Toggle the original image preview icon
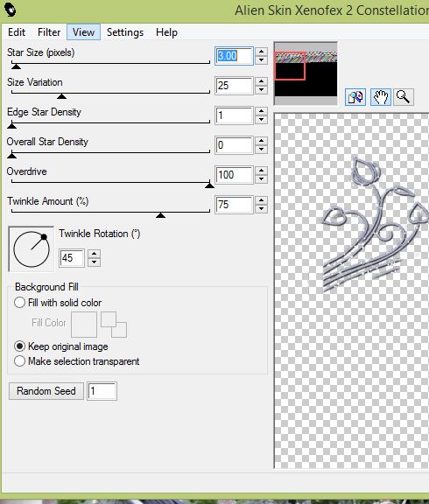 tap(355, 97)
